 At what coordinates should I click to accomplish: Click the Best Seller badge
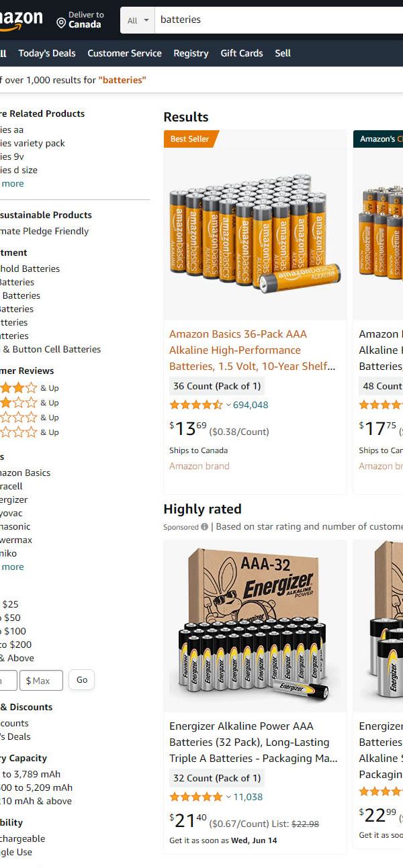(189, 139)
